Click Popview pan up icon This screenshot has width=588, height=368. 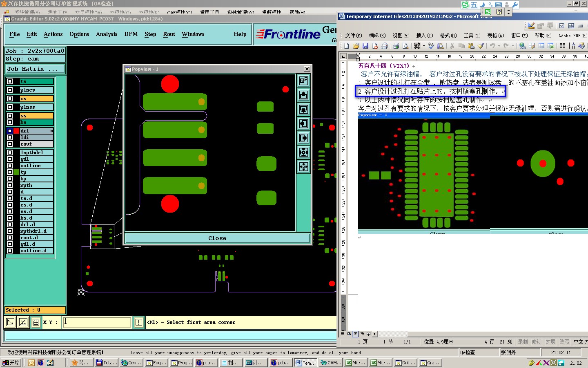click(303, 95)
